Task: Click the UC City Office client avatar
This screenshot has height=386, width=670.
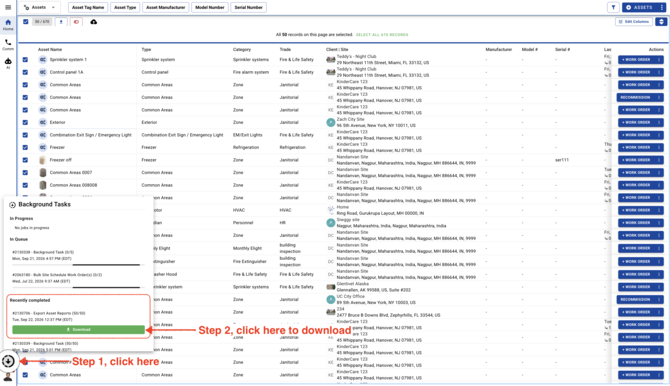Action: (330, 300)
